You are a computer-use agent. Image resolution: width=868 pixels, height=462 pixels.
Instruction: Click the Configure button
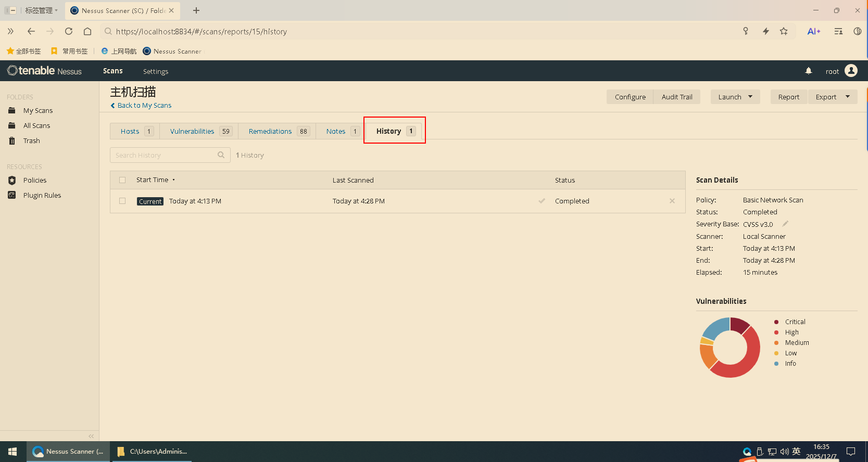pos(630,97)
